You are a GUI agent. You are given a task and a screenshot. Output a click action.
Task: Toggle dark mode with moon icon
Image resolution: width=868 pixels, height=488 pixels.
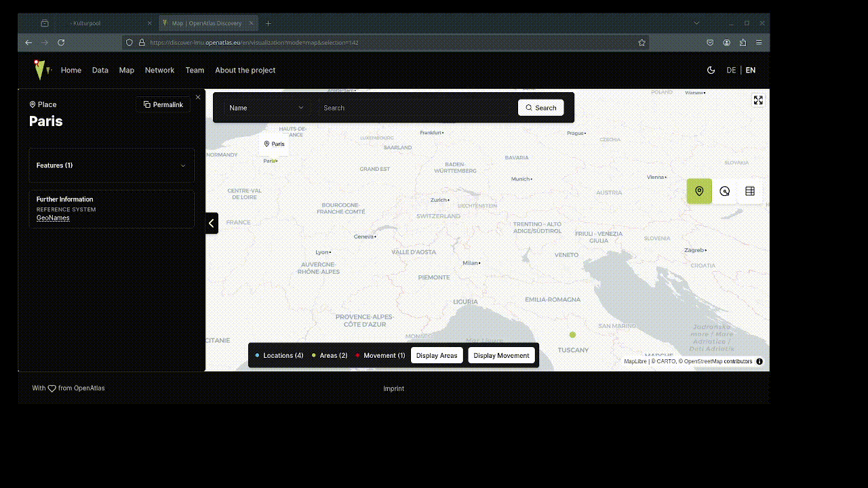pyautogui.click(x=711, y=70)
